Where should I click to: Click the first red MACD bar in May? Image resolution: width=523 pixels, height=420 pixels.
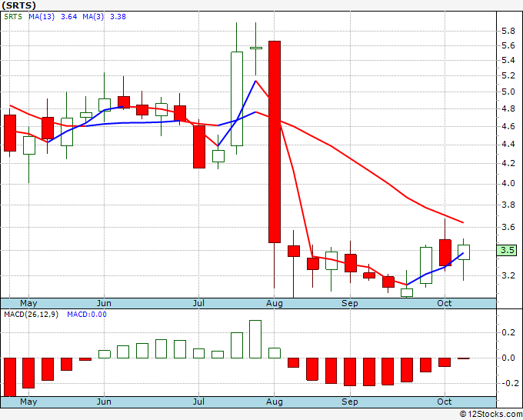(10, 377)
